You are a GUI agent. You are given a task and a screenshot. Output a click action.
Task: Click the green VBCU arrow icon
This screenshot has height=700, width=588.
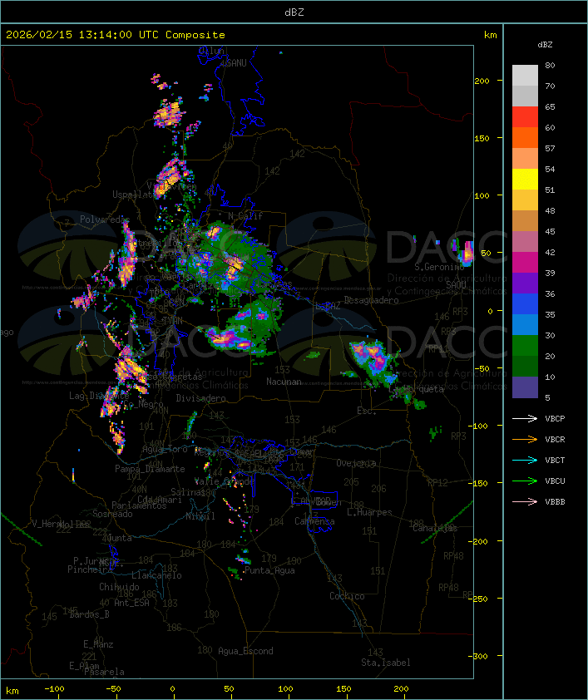[x=525, y=481]
